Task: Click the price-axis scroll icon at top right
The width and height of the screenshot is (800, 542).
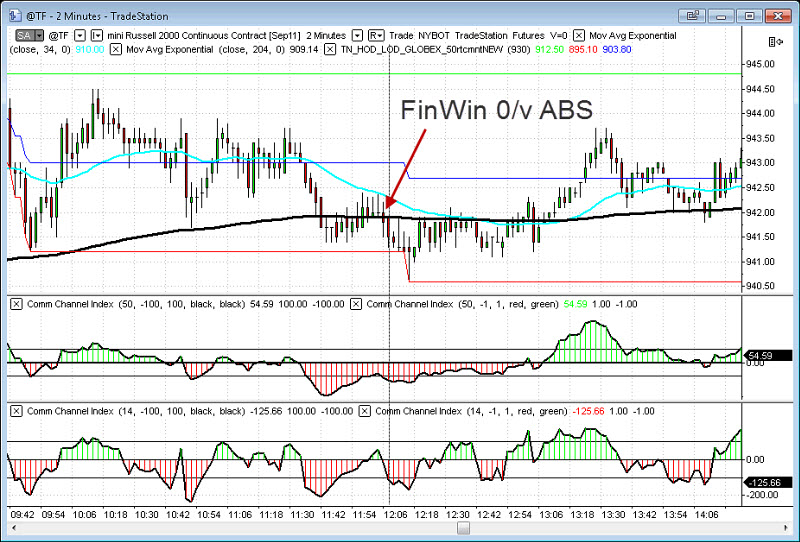Action: (x=774, y=39)
